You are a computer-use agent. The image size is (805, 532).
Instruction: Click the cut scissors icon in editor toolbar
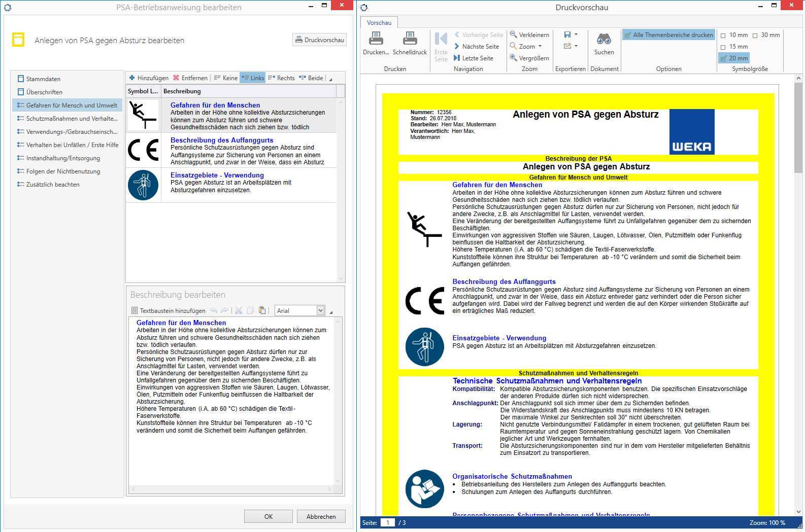click(x=239, y=310)
